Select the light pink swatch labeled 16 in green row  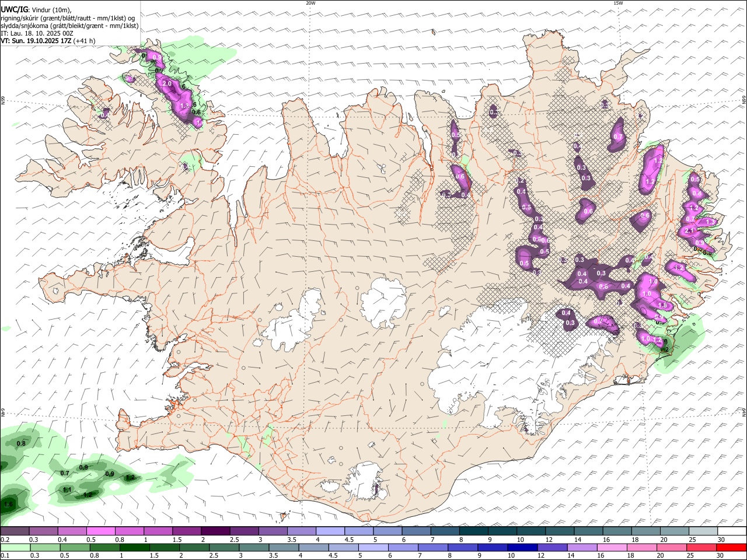tap(612, 548)
